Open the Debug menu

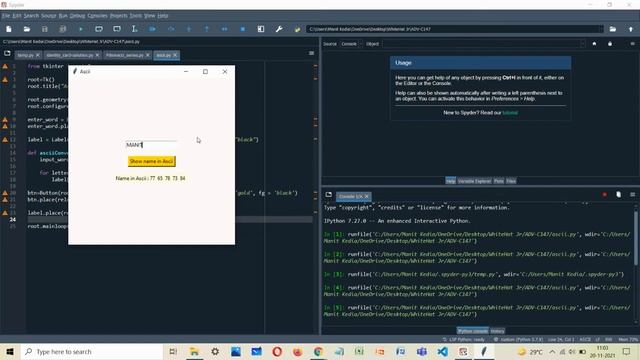77,16
